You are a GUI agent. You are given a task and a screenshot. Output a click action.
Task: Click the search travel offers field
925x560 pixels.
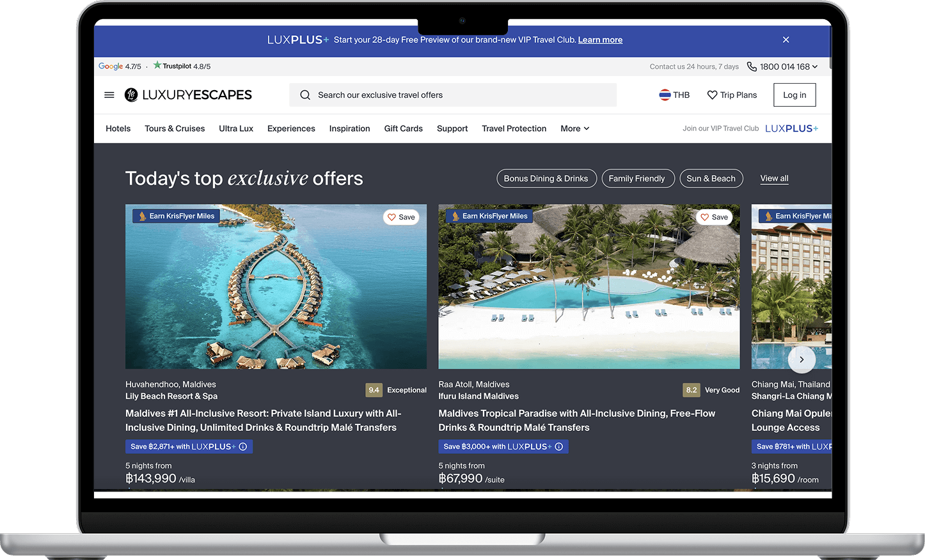(x=453, y=95)
